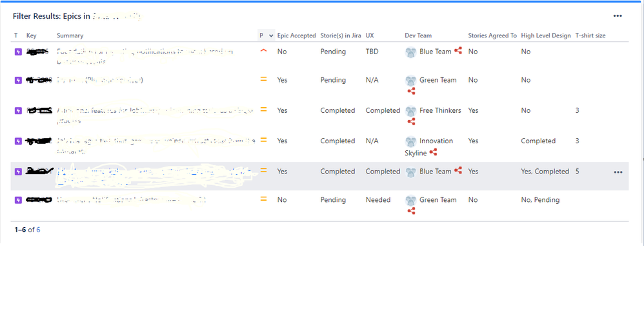The width and height of the screenshot is (644, 320).
Task: Sort by the P priority column dropdown arrow
Action: pyautogui.click(x=270, y=35)
